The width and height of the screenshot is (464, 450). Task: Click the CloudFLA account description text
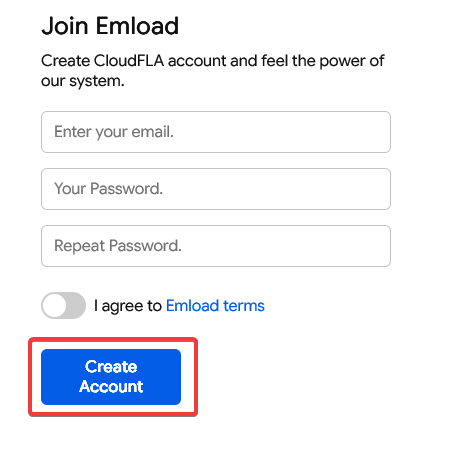click(x=213, y=71)
